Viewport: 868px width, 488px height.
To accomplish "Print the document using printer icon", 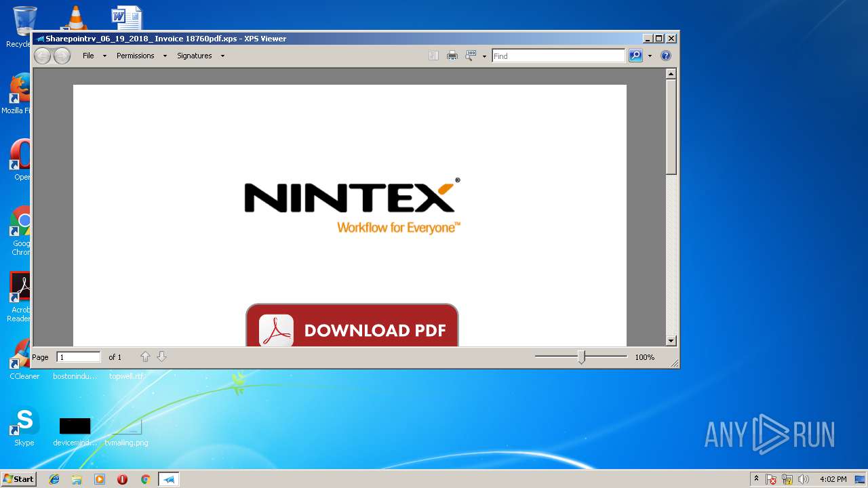I will pyautogui.click(x=452, y=56).
